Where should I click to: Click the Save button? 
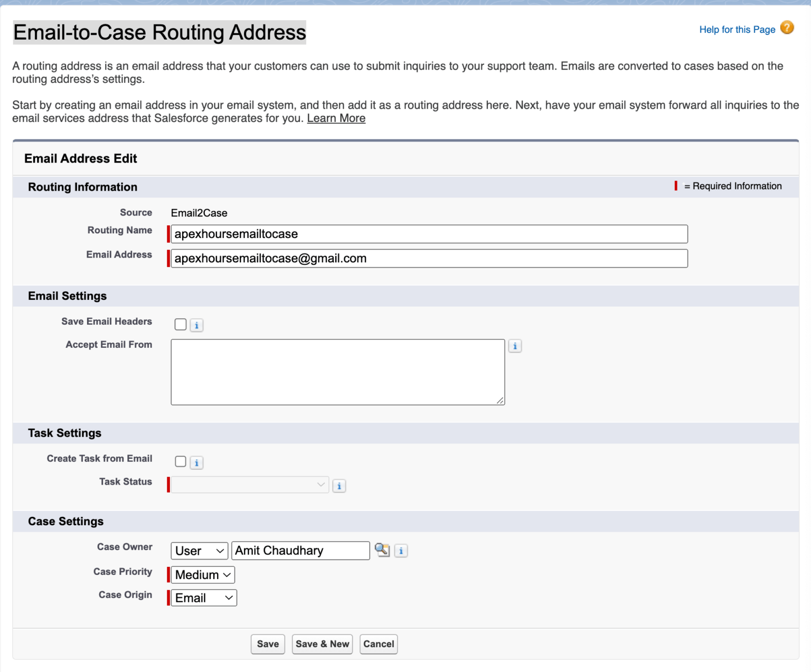(x=267, y=644)
